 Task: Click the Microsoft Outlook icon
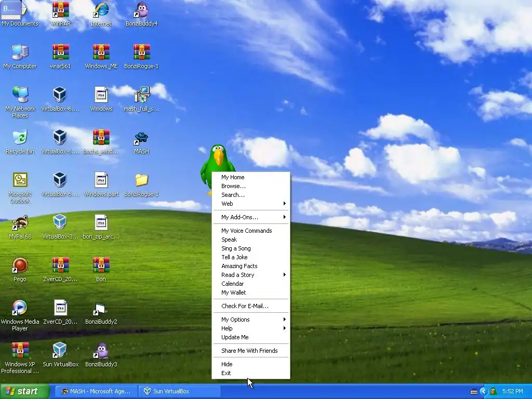pos(20,180)
